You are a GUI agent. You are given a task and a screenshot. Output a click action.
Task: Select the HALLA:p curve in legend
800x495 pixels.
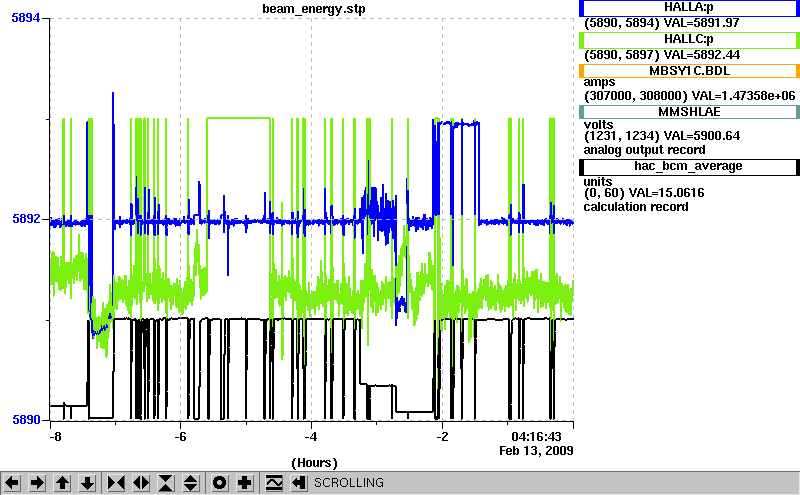click(x=689, y=8)
